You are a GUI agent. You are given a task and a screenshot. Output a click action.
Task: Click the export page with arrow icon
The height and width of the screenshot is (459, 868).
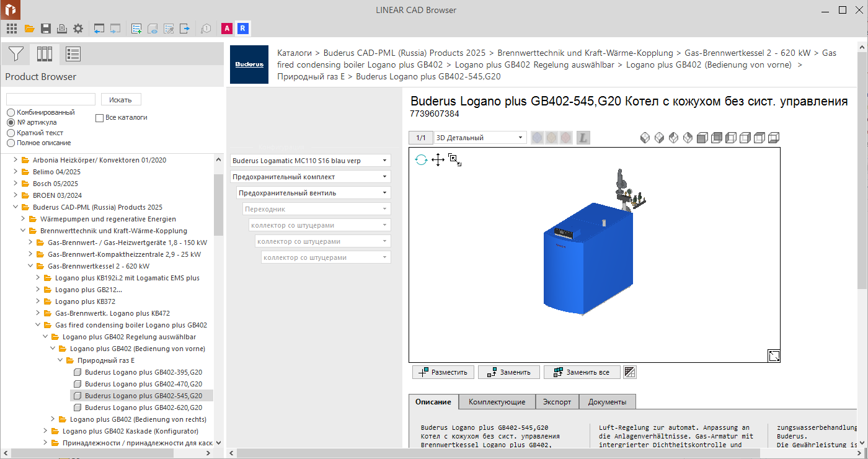pyautogui.click(x=185, y=29)
